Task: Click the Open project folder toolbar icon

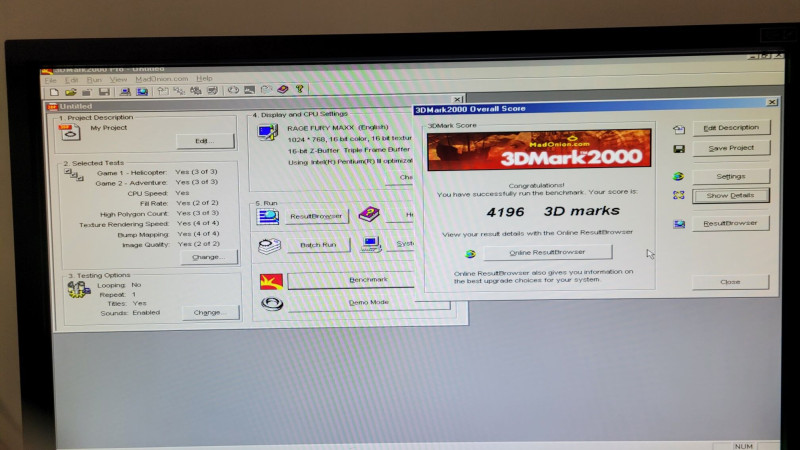Action: coord(70,92)
